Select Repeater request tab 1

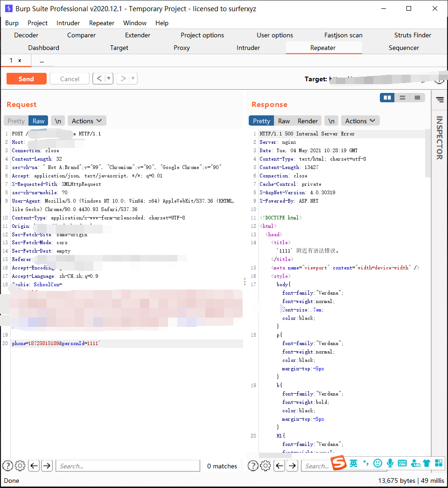11,60
